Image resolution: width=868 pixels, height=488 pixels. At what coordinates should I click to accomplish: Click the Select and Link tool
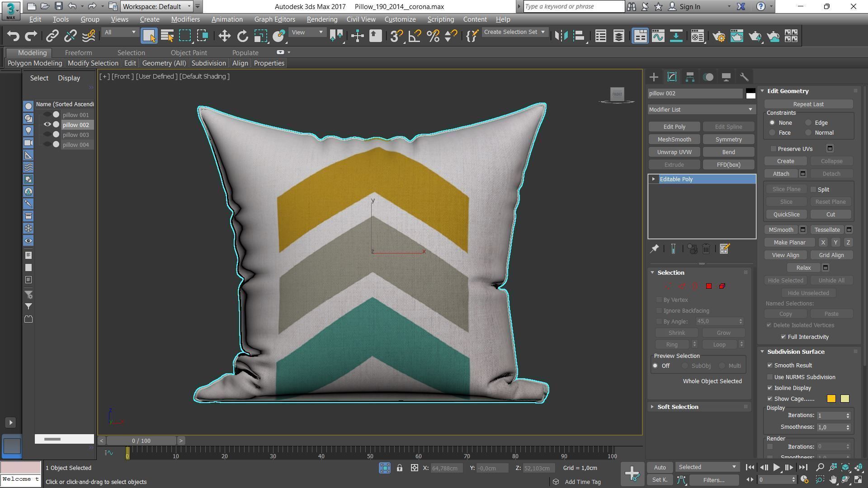[x=52, y=36]
